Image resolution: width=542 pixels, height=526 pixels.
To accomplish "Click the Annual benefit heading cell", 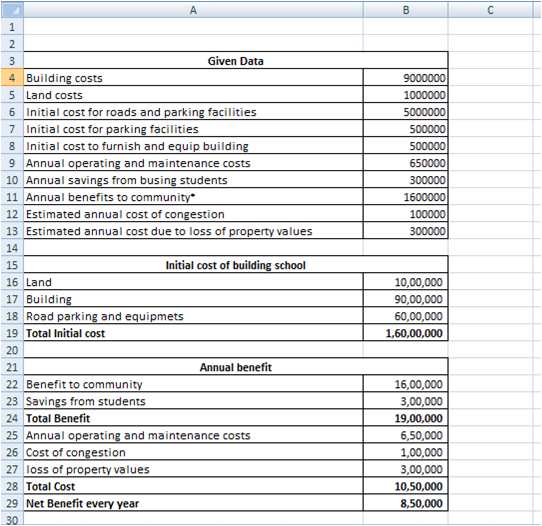I will (x=236, y=367).
